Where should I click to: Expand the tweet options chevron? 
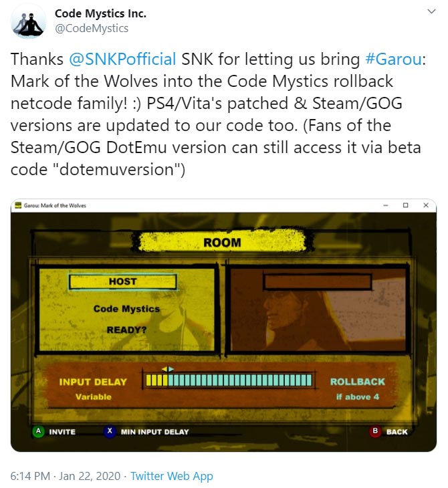(x=431, y=12)
